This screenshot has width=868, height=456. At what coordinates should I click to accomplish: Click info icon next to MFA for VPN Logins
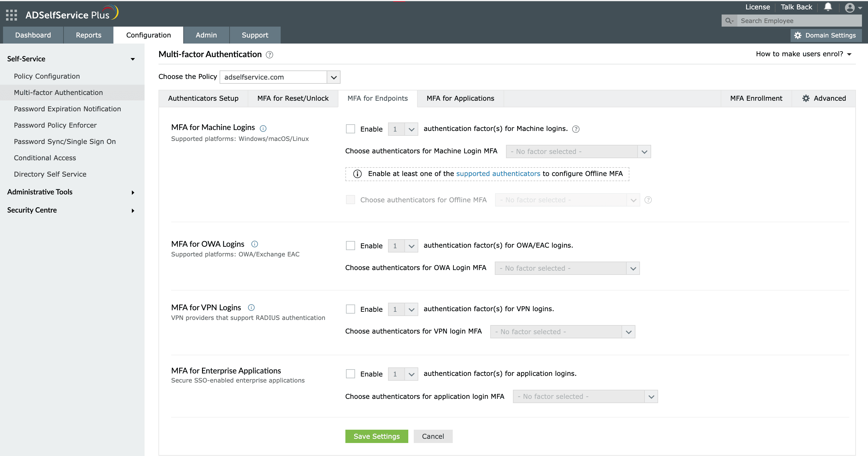coord(251,308)
